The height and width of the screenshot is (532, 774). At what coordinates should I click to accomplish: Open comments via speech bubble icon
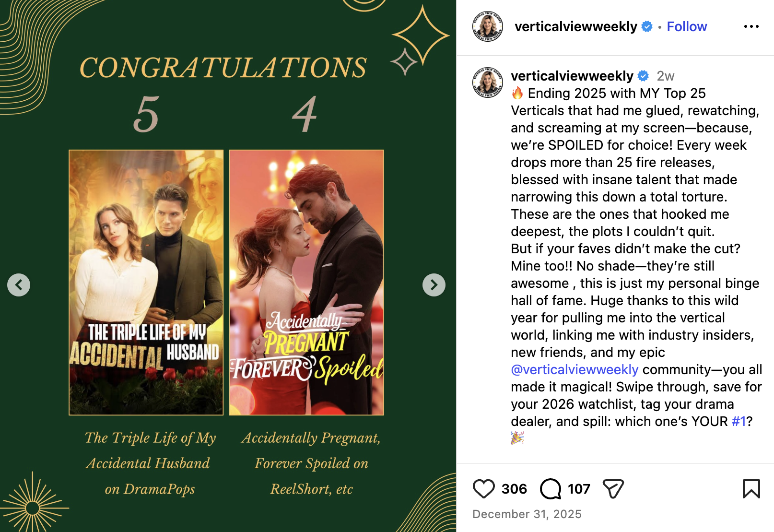click(x=551, y=489)
